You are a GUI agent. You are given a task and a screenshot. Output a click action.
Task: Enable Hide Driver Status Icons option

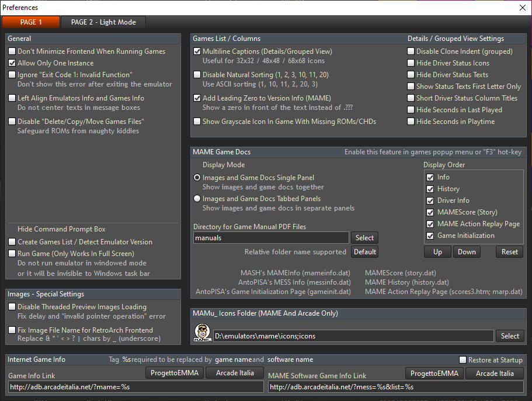411,63
